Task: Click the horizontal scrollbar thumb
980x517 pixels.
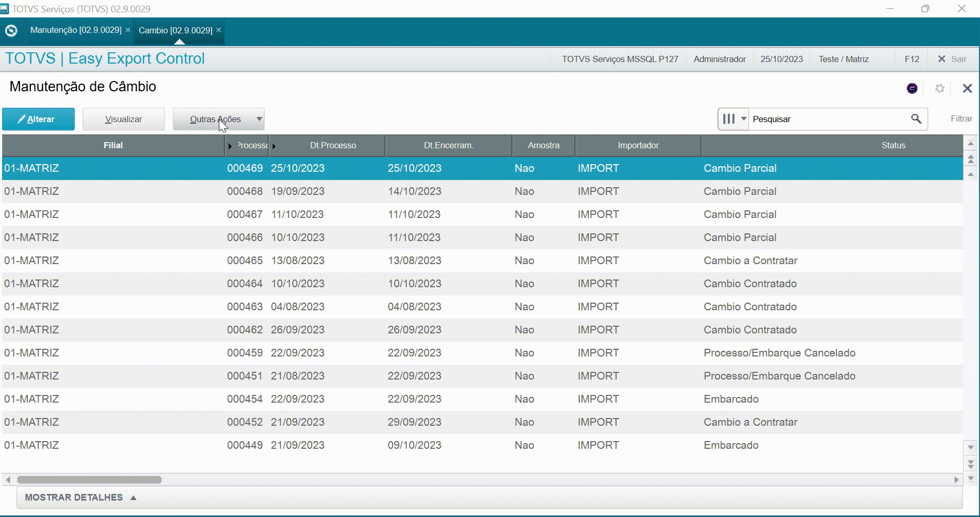Action: pyautogui.click(x=89, y=480)
